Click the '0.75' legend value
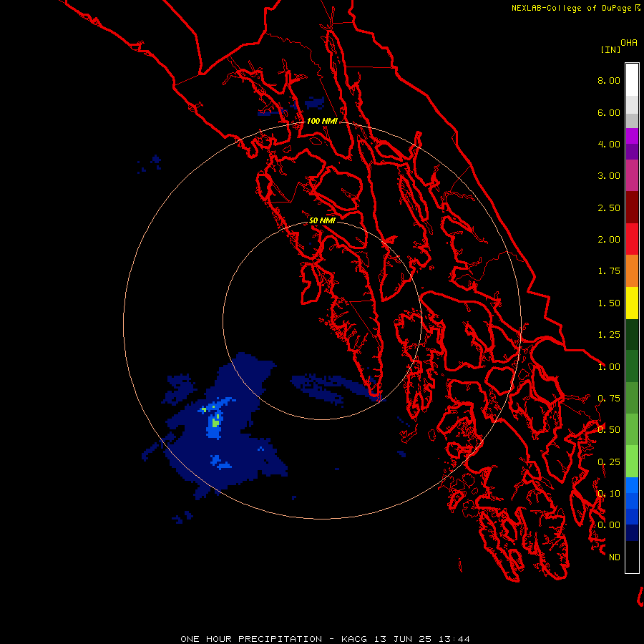The height and width of the screenshot is (644, 644). (x=609, y=399)
